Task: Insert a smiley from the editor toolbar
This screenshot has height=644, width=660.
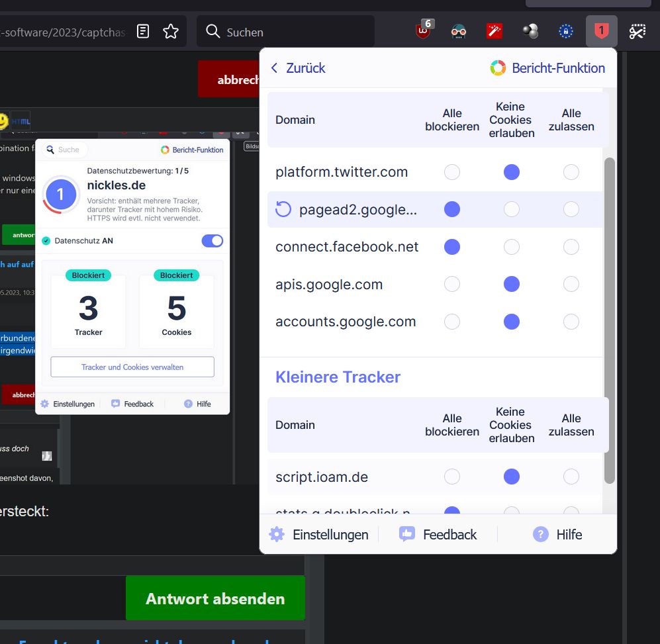Action: coord(3,121)
